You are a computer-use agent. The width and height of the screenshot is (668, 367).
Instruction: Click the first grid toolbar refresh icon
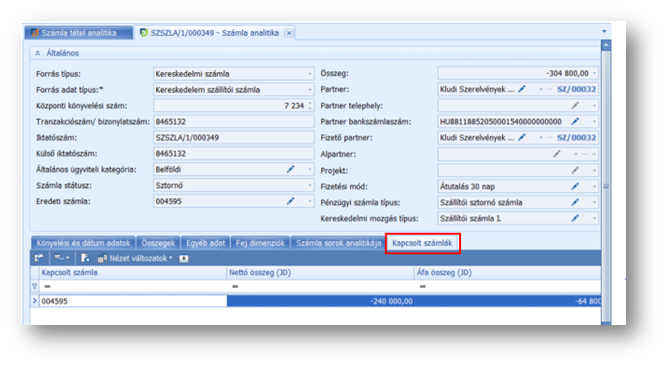39,258
